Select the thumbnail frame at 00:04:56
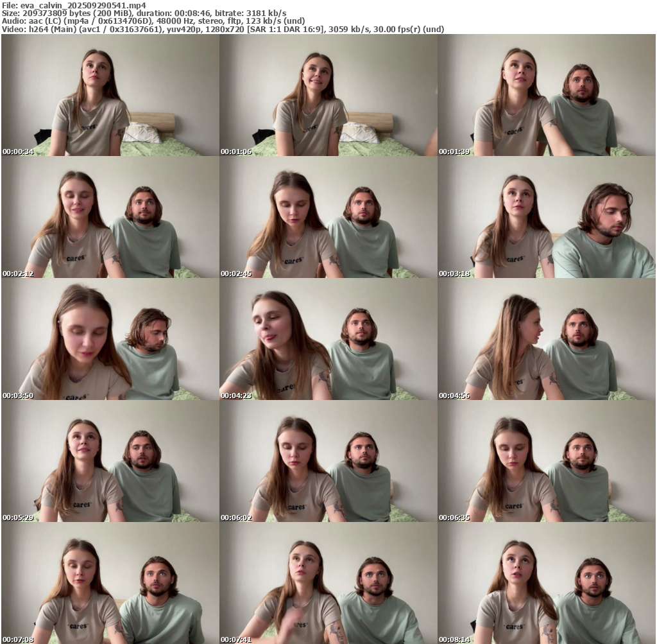 [x=547, y=339]
